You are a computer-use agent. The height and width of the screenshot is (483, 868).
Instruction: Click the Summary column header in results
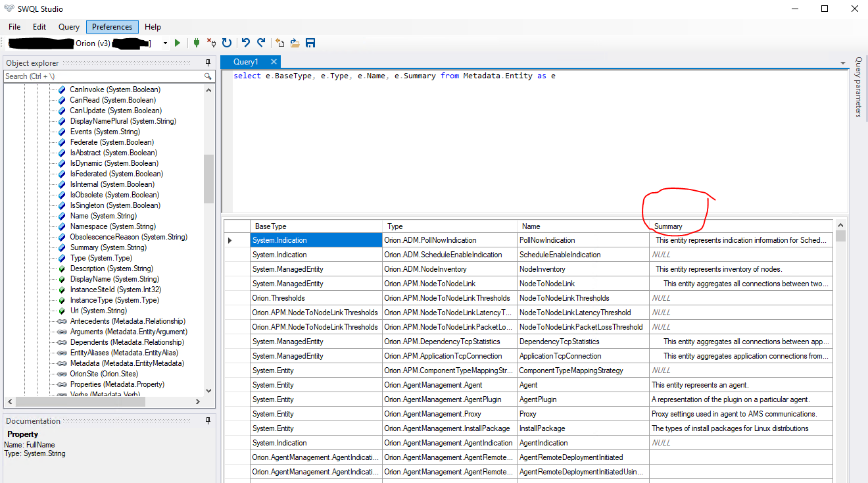[668, 226]
